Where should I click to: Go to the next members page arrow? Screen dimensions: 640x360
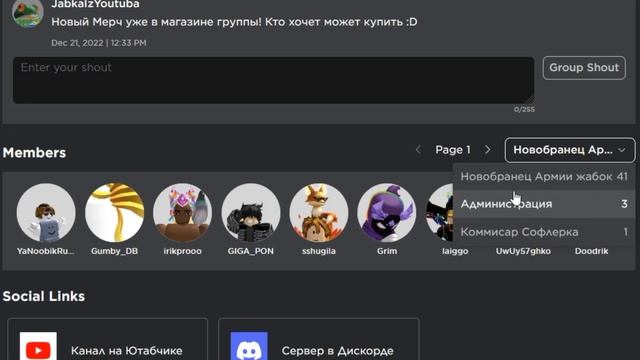pos(488,150)
